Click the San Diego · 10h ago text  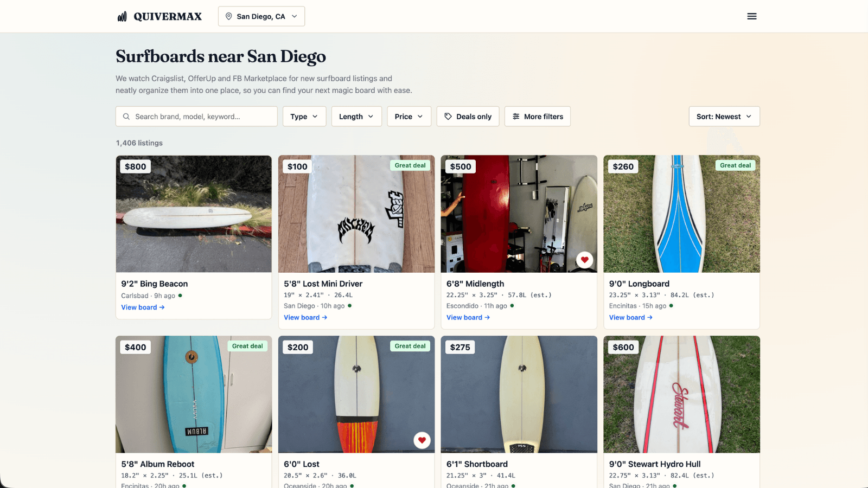point(314,306)
